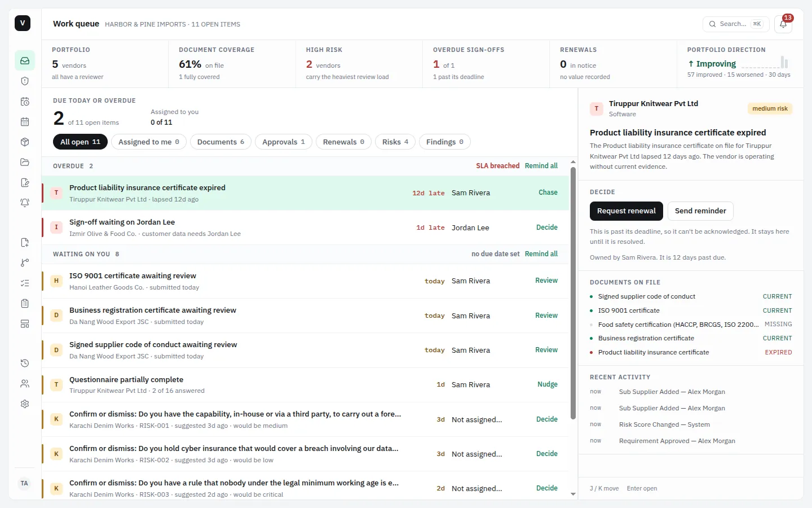Switch to the Renewals tab
This screenshot has width=812, height=508.
coord(343,142)
